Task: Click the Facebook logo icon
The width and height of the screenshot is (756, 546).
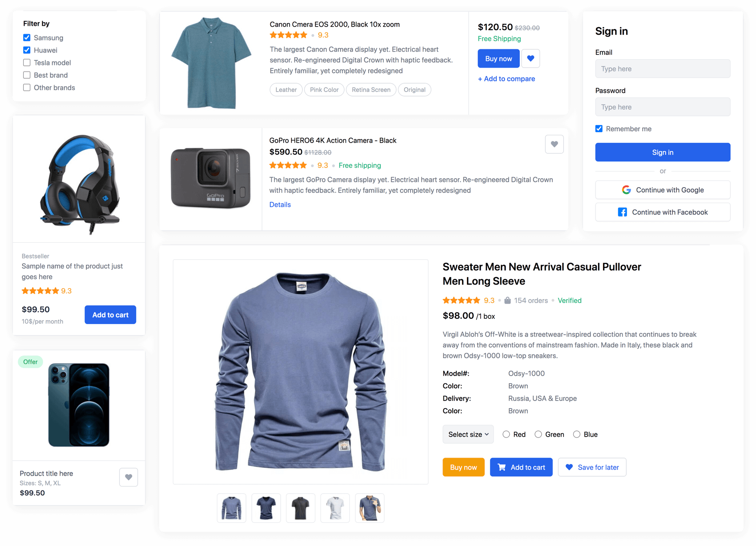Action: pyautogui.click(x=622, y=212)
